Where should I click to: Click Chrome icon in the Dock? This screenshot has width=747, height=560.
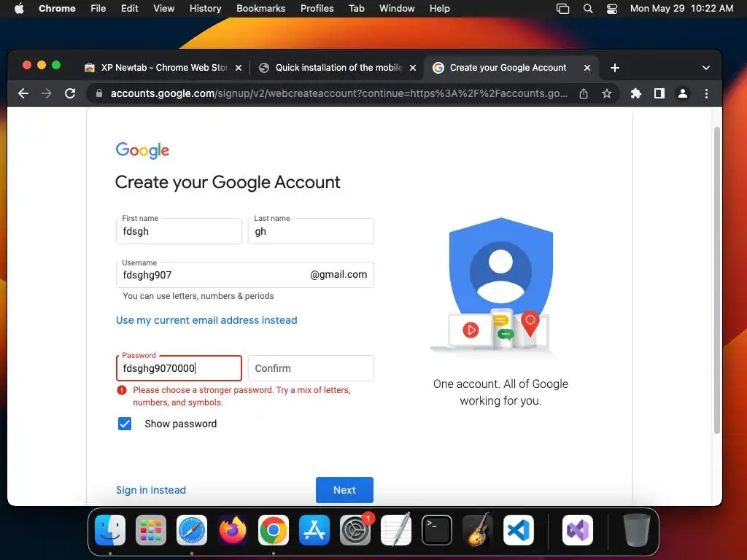[274, 530]
